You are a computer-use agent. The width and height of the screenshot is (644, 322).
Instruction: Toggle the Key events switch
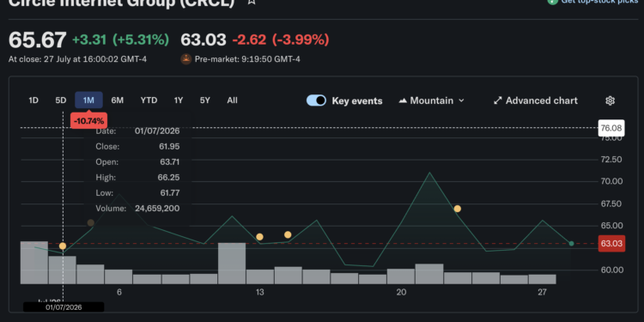[x=316, y=100]
